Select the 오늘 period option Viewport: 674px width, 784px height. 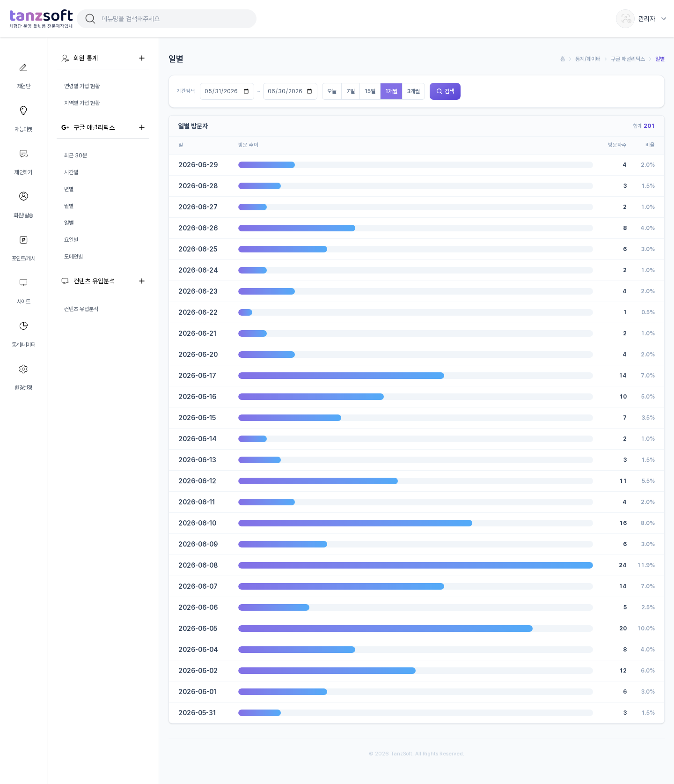tap(332, 91)
